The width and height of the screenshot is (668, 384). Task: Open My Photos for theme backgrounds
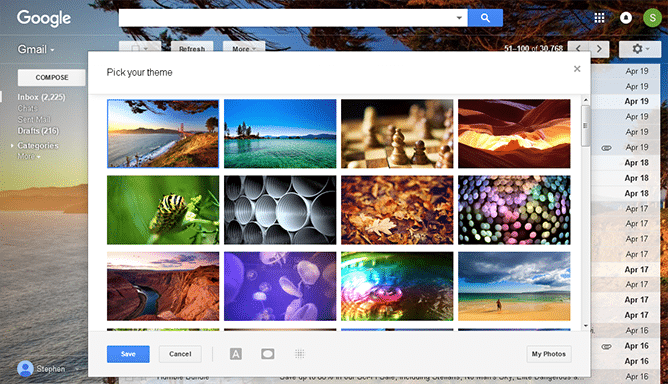click(549, 354)
